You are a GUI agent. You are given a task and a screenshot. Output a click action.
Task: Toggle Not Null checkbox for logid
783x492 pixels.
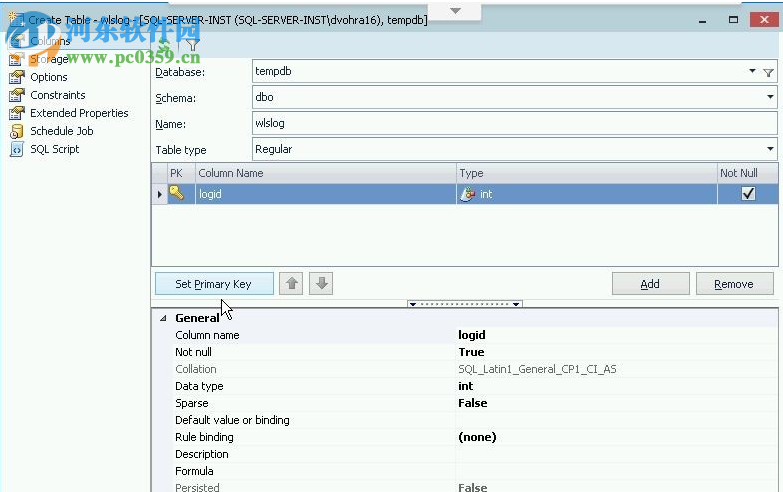coord(748,194)
